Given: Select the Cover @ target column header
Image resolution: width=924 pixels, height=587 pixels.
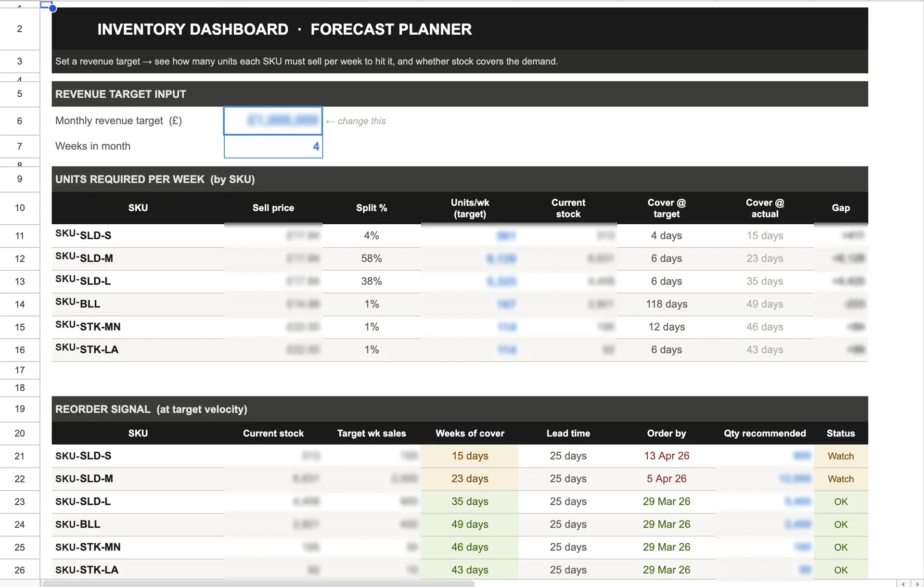Looking at the screenshot, I should [x=667, y=208].
